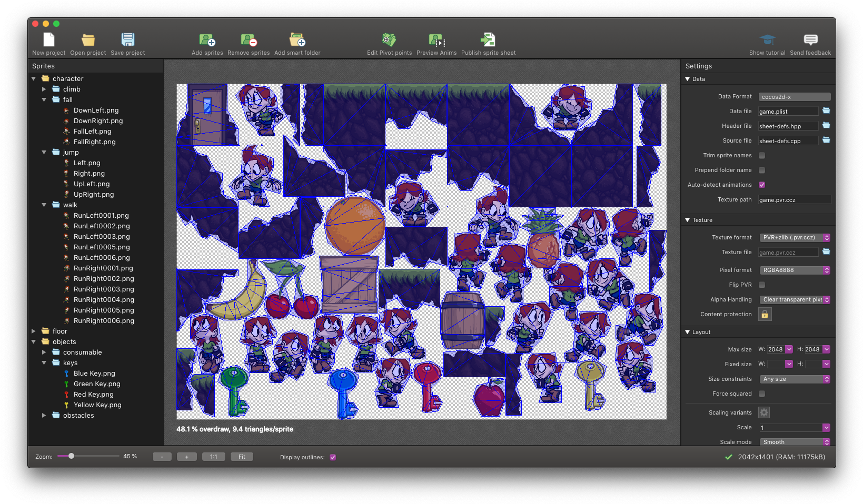
Task: Save the current project
Action: tap(127, 39)
